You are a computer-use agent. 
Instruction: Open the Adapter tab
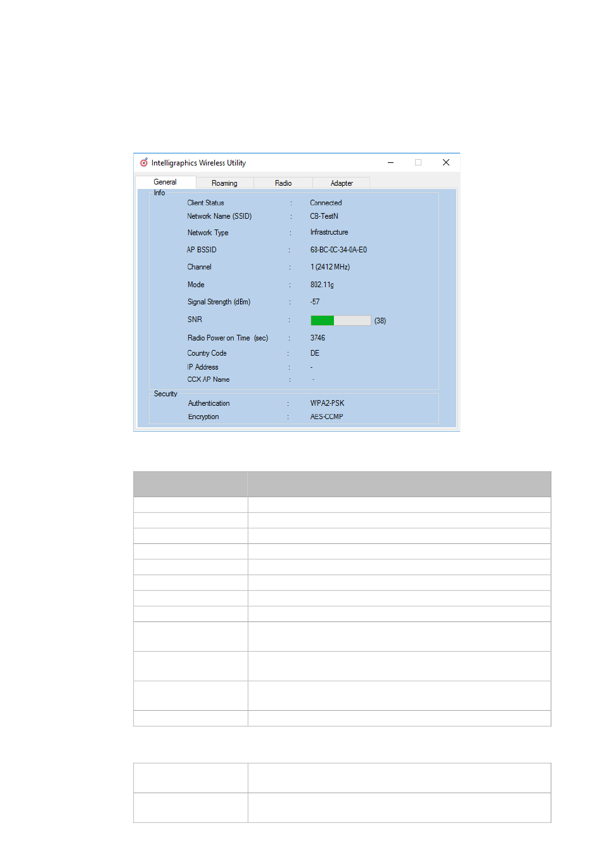coord(342,183)
